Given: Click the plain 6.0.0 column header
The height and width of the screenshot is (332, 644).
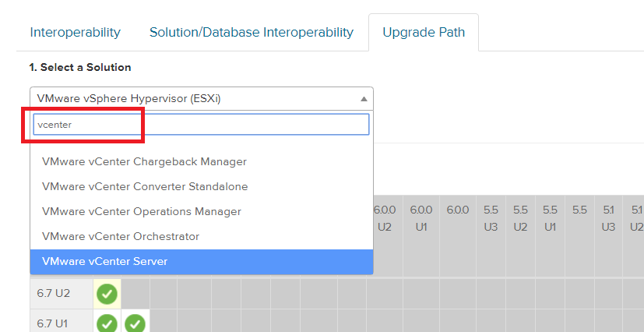Looking at the screenshot, I should [x=458, y=236].
